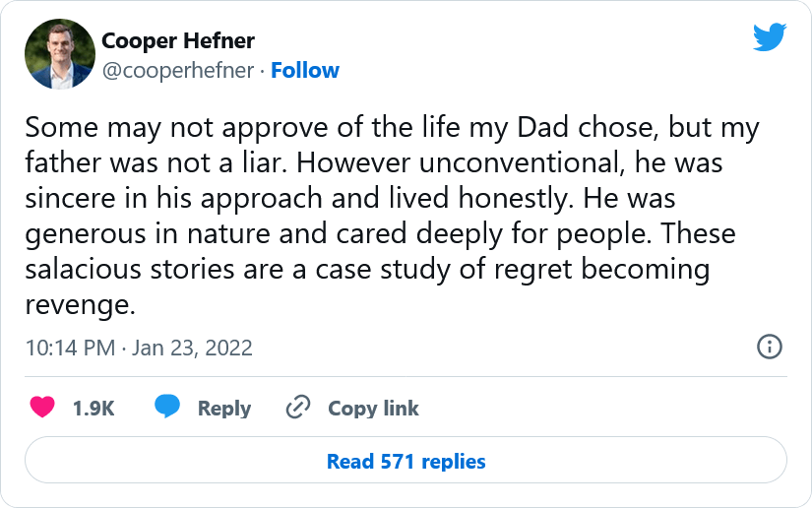Click the tweet's first line starting 'Some may'
Viewport: 812px width, 508px height.
coord(392,128)
